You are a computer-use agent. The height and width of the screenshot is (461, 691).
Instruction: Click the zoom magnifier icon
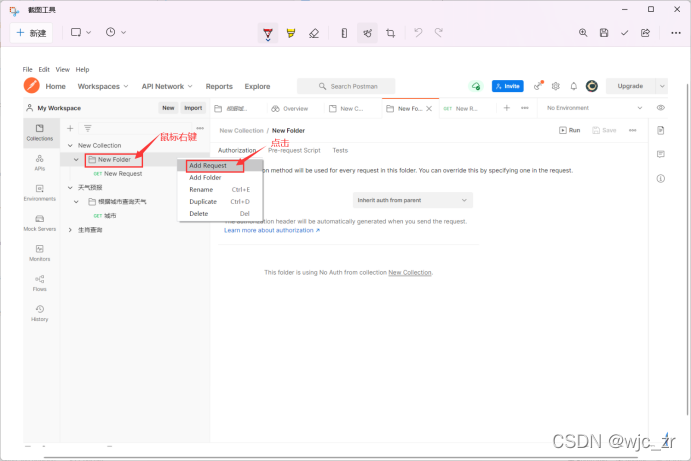pos(583,33)
